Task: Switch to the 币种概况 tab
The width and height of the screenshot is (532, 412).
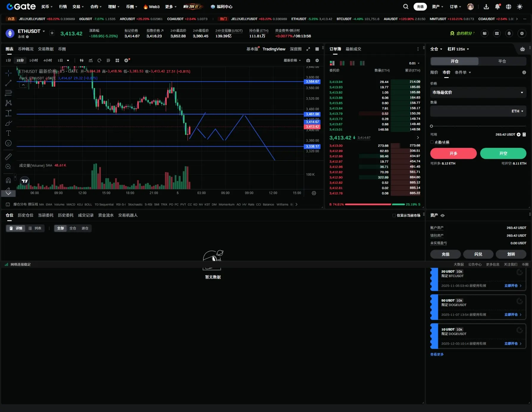Action: coord(26,49)
